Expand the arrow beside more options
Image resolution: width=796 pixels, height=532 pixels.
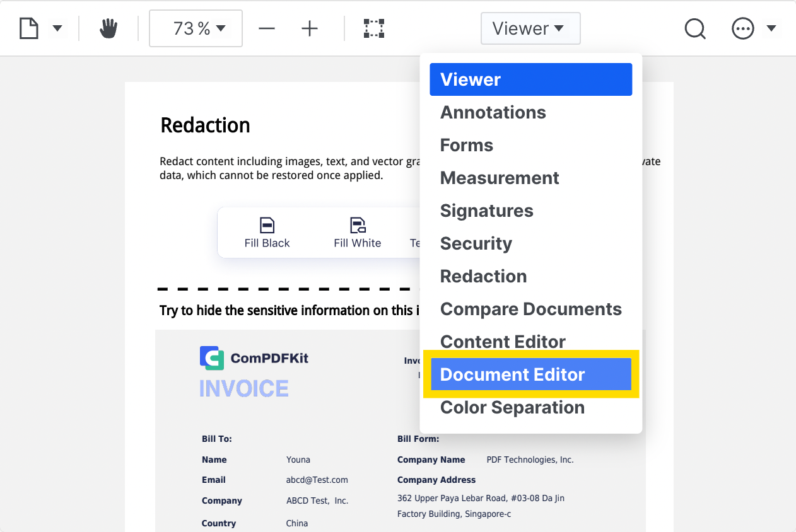(771, 28)
